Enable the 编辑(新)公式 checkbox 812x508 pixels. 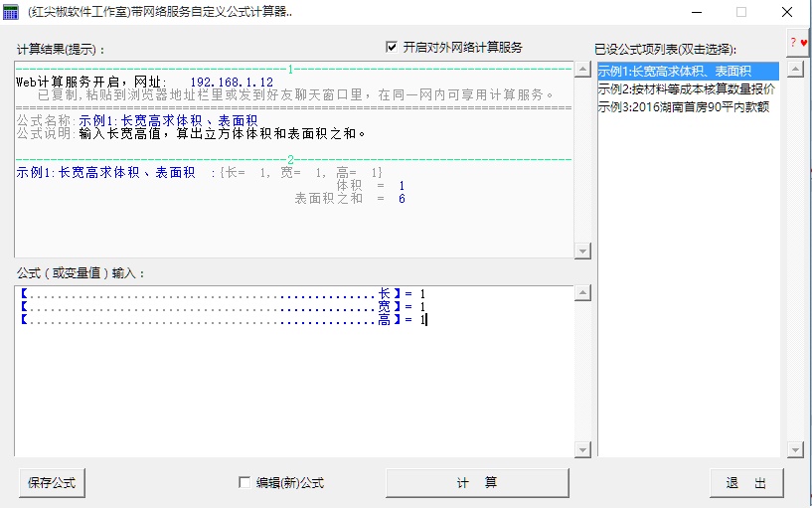pos(244,483)
